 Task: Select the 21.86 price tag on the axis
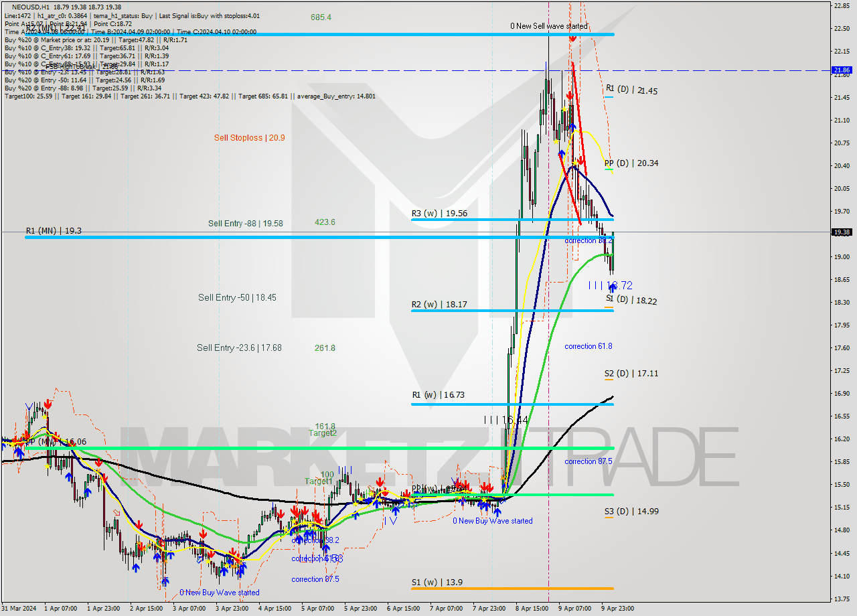tap(842, 70)
